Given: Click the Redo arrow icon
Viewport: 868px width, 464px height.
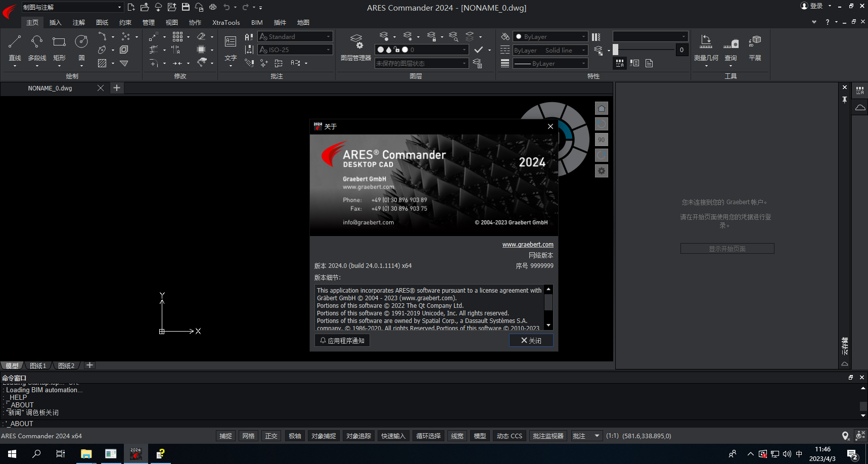Looking at the screenshot, I should (245, 7).
